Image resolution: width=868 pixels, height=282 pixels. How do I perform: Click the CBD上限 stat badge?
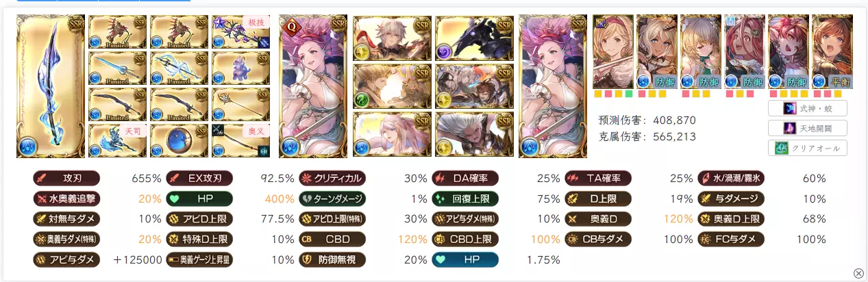(x=465, y=239)
